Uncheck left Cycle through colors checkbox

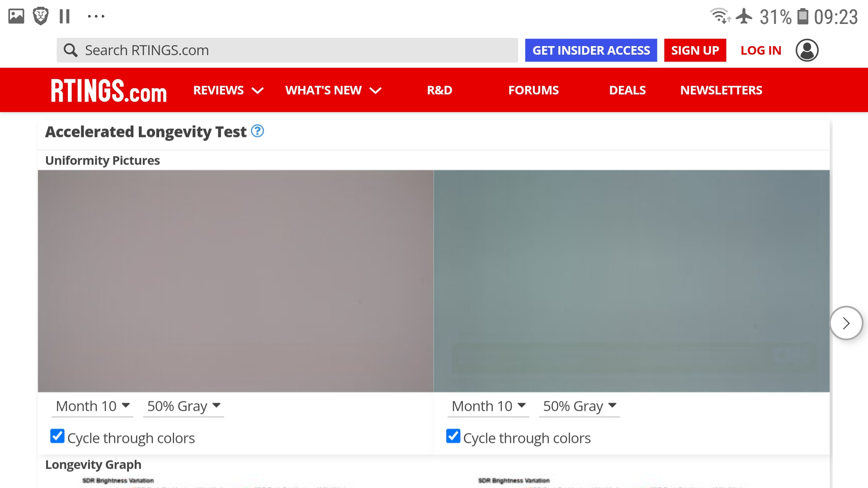pyautogui.click(x=57, y=436)
